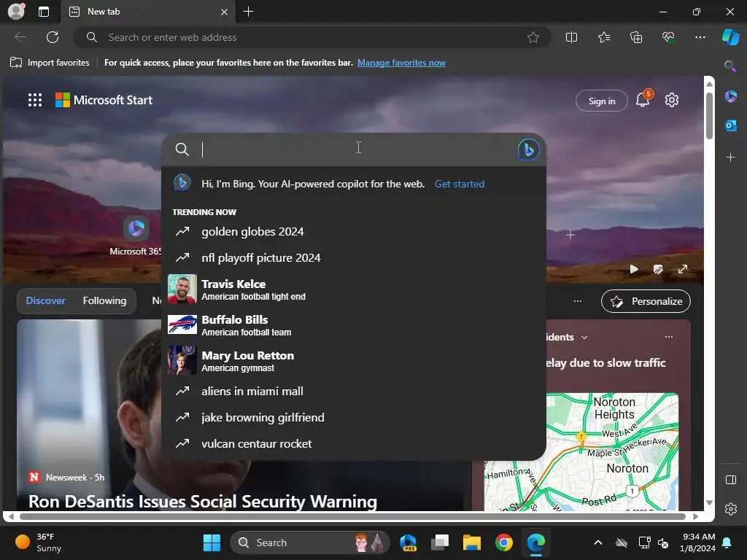Open the Microsoft 365 quick link tile

click(x=136, y=237)
